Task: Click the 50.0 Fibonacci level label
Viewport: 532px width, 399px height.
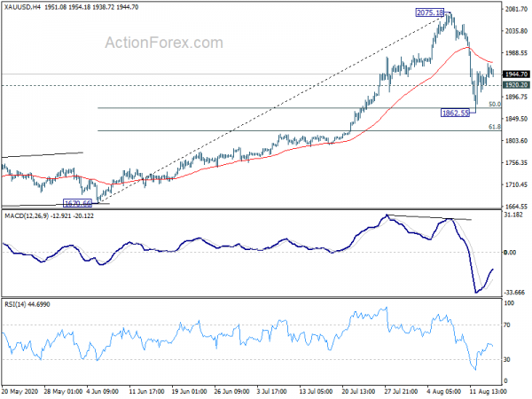Action: pos(495,104)
